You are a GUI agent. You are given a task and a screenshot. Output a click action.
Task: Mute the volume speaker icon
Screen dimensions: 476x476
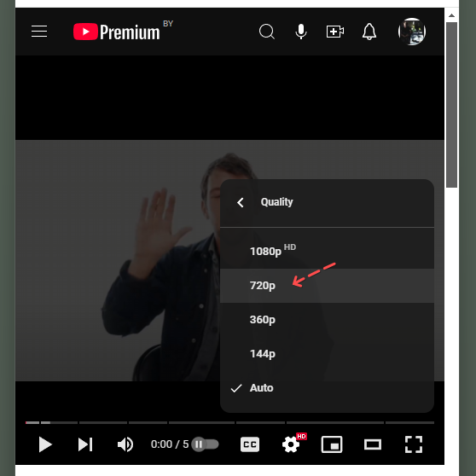(125, 444)
